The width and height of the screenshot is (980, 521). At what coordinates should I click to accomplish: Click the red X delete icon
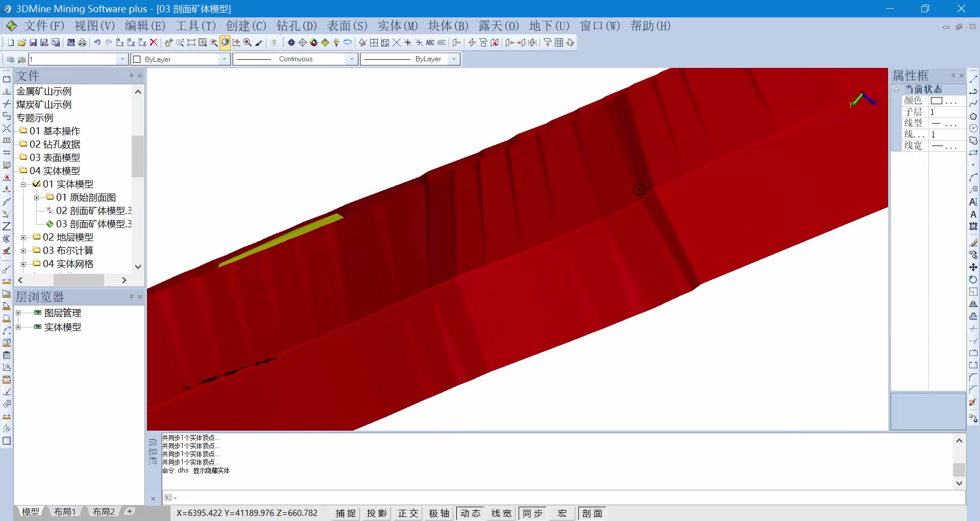click(154, 43)
